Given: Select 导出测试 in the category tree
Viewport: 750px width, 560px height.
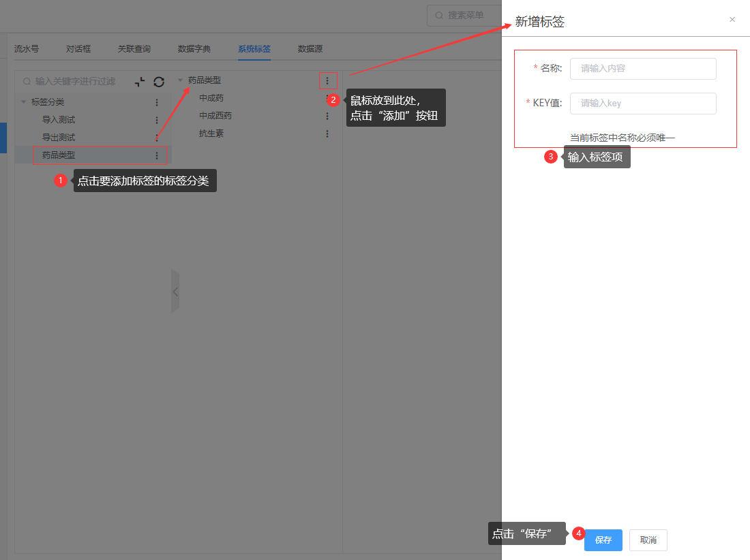Looking at the screenshot, I should pyautogui.click(x=59, y=138).
